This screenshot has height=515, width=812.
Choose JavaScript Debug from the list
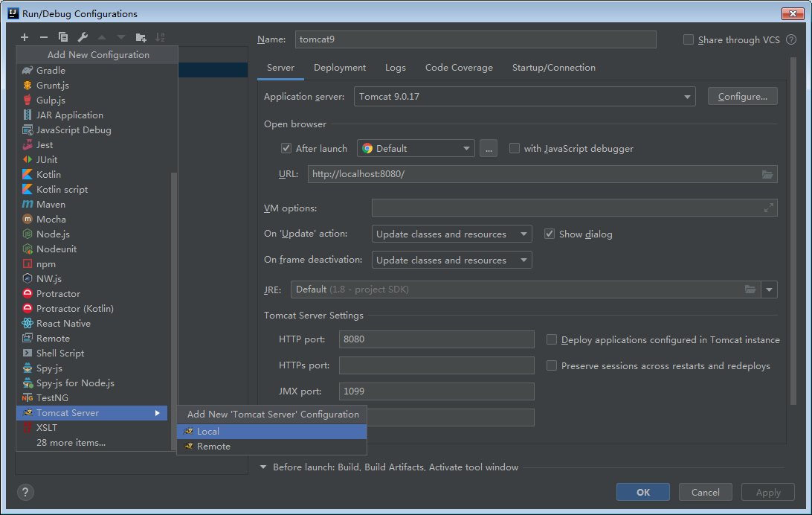92,130
